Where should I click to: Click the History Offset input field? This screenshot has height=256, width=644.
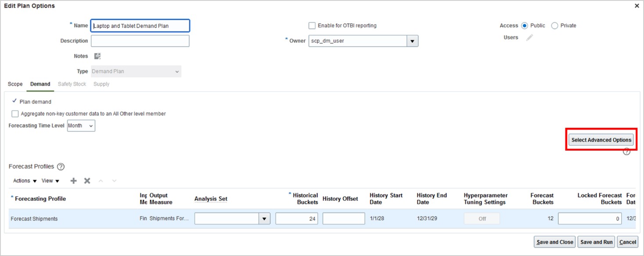coord(343,218)
